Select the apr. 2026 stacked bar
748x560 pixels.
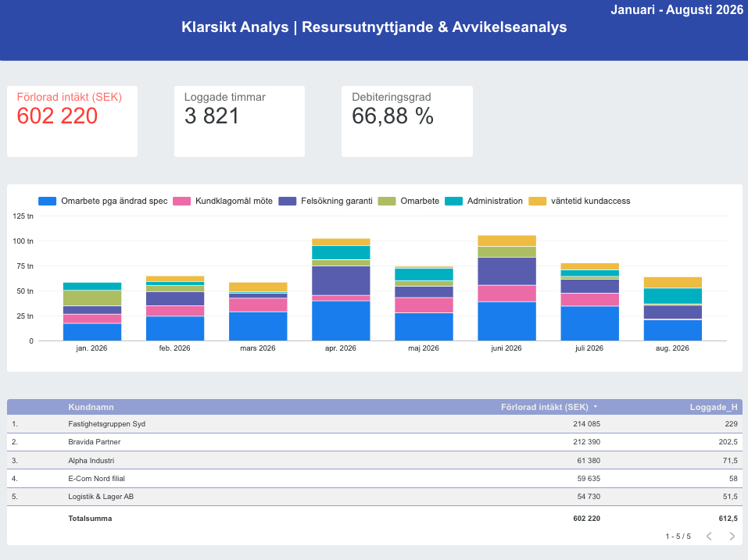[x=341, y=290]
